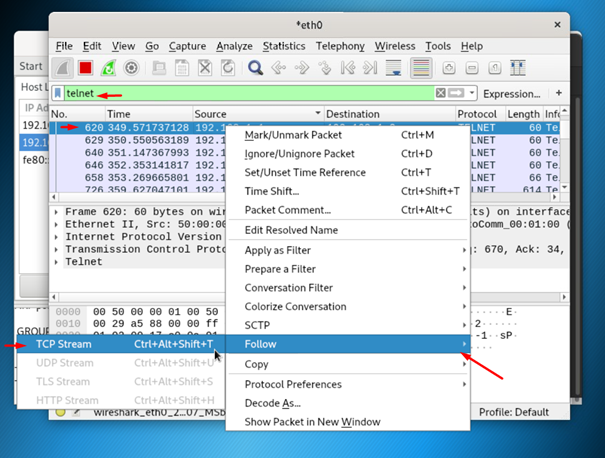Expand the Ethernet II details

(x=56, y=224)
